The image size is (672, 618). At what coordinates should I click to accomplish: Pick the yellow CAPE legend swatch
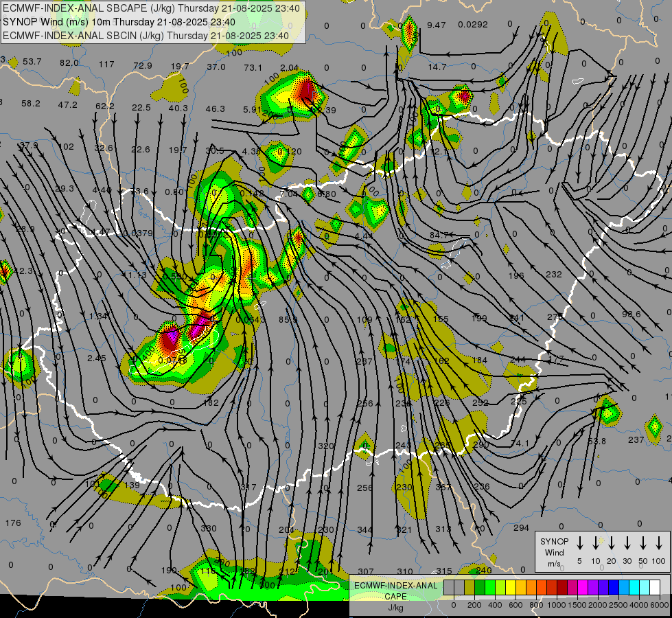pyautogui.click(x=511, y=588)
